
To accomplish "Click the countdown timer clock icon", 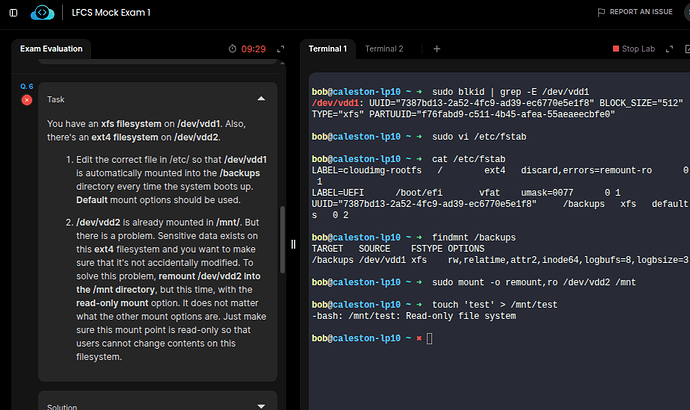I will pos(233,48).
